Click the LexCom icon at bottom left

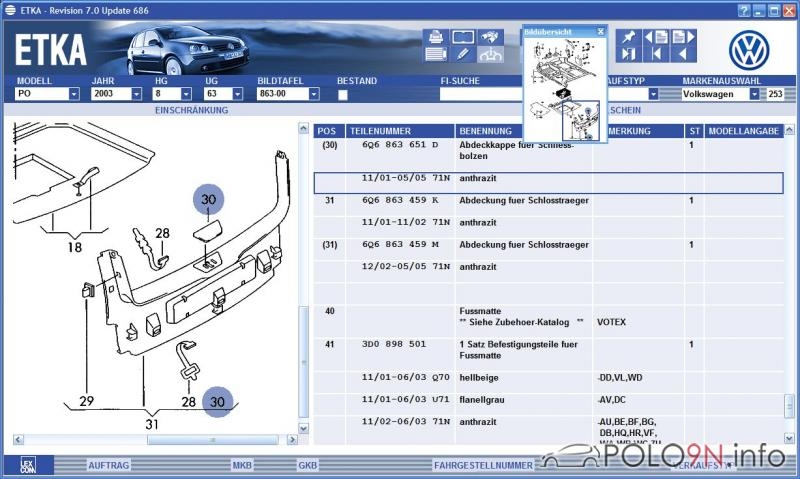(x=28, y=465)
